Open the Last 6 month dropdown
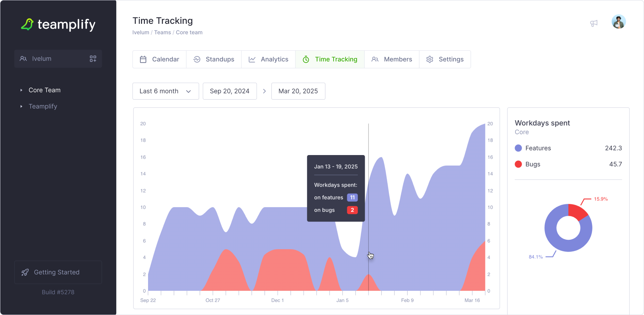644x315 pixels. (166, 91)
